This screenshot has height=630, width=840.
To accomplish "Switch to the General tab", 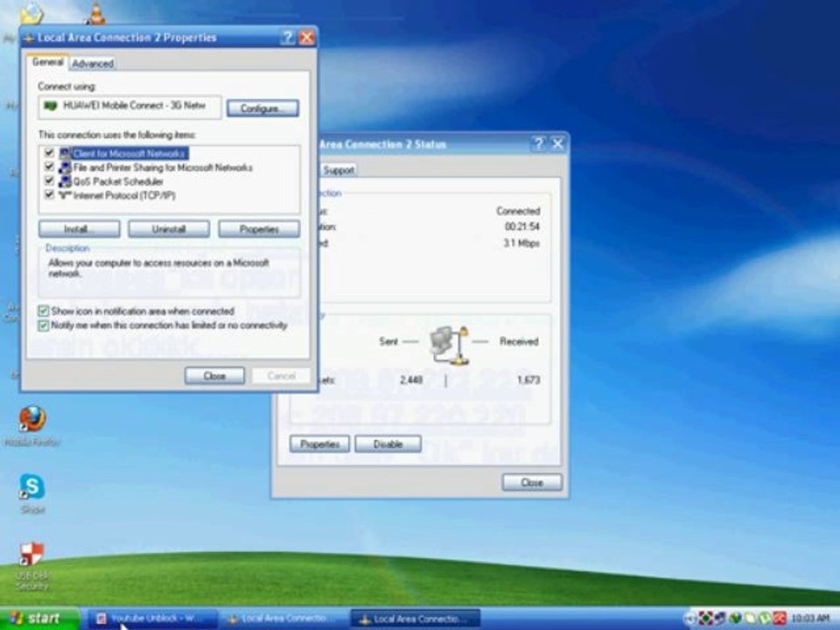I will 47,62.
